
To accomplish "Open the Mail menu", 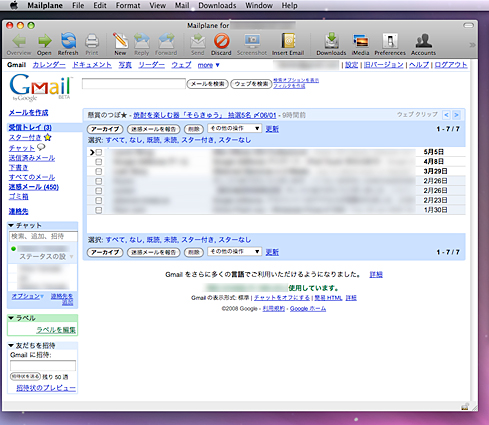I will tap(182, 5).
